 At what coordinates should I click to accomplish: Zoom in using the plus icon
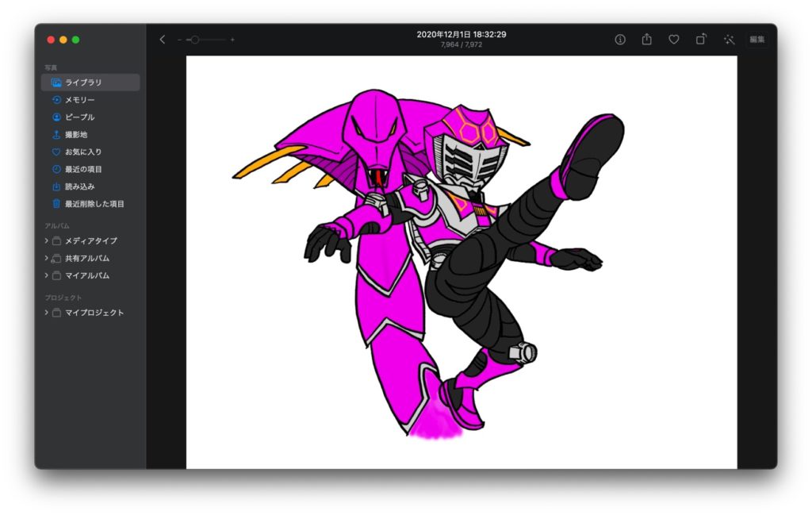pyautogui.click(x=232, y=40)
